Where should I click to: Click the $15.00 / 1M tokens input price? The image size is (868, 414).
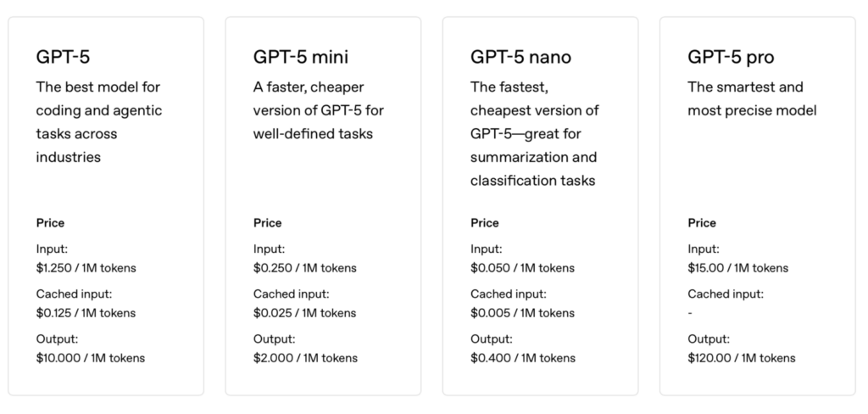[x=737, y=268]
